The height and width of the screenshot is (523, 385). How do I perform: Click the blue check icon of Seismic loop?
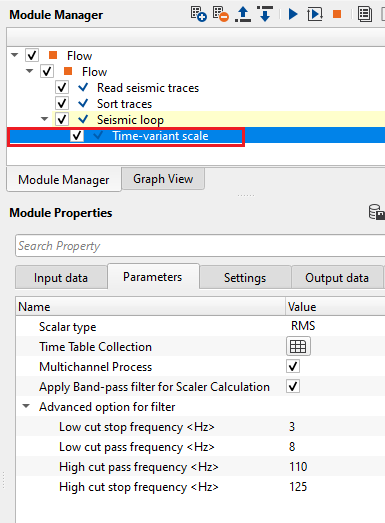pos(83,119)
